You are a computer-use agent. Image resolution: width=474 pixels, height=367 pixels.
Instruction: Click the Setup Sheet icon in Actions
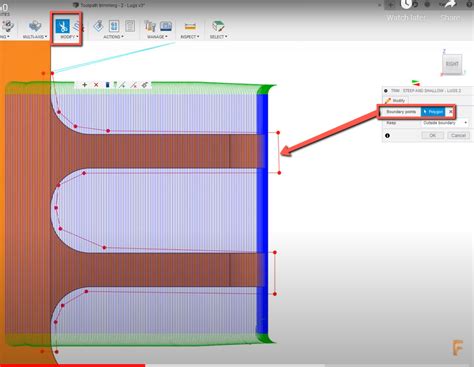[x=130, y=26]
